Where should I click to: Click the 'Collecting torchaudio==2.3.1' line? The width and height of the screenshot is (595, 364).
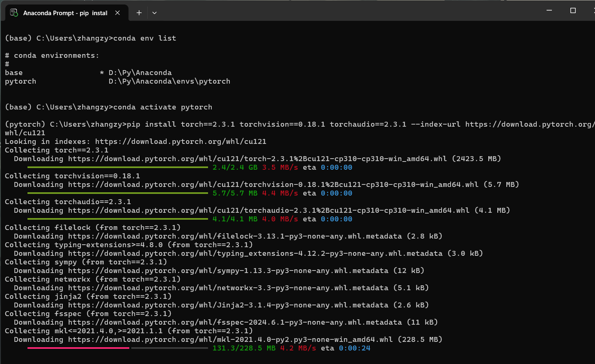tap(68, 202)
